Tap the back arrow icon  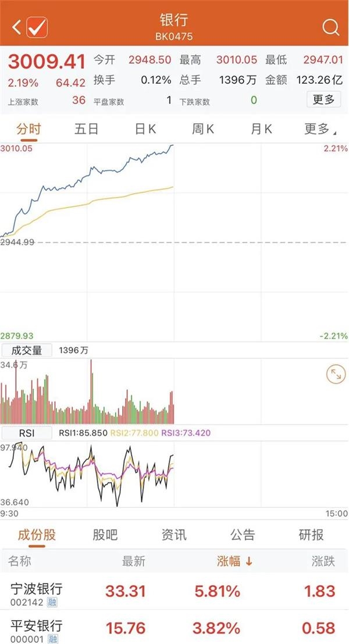tap(16, 27)
